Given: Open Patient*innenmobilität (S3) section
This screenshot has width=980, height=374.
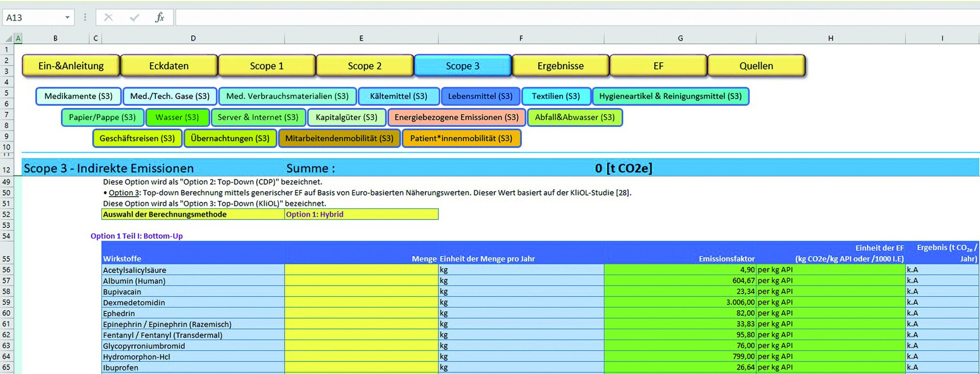Looking at the screenshot, I should coord(461,138).
